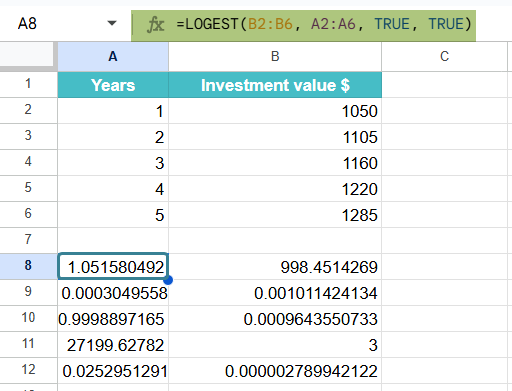Viewport: 512px width, 391px height.
Task: Click the 'Investment value $' header cell
Action: pyautogui.click(x=275, y=85)
